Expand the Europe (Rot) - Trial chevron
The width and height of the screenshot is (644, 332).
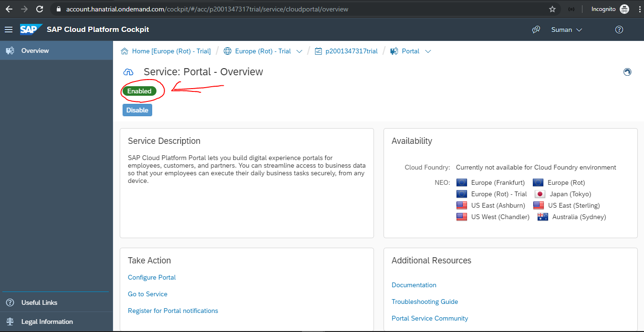point(300,51)
